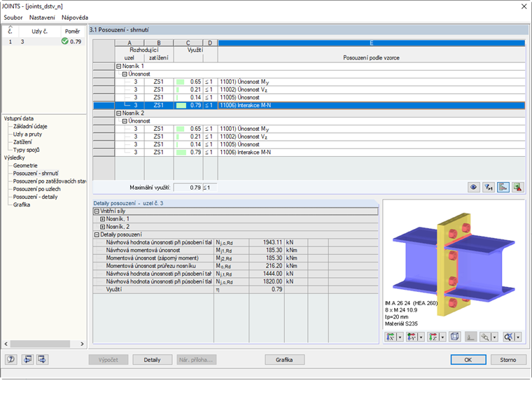This screenshot has height=399, width=532.
Task: Open the Soubor menu
Action: (13, 17)
